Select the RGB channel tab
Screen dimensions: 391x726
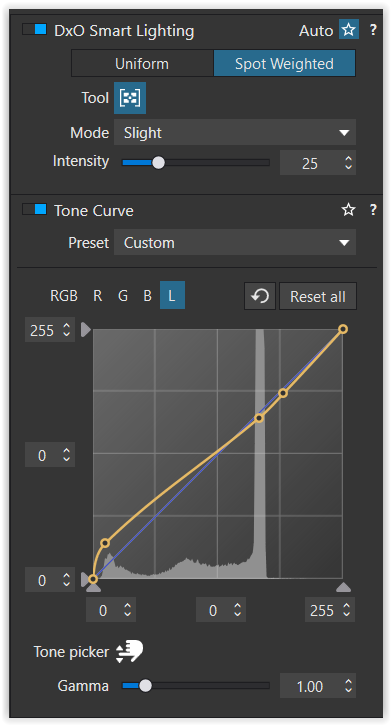point(64,296)
